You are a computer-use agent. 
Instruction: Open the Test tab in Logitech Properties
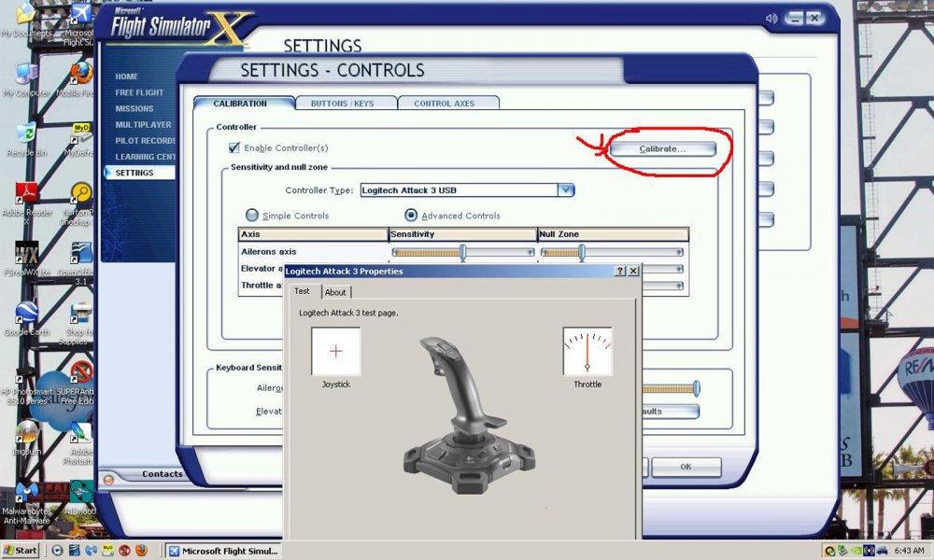tap(302, 291)
